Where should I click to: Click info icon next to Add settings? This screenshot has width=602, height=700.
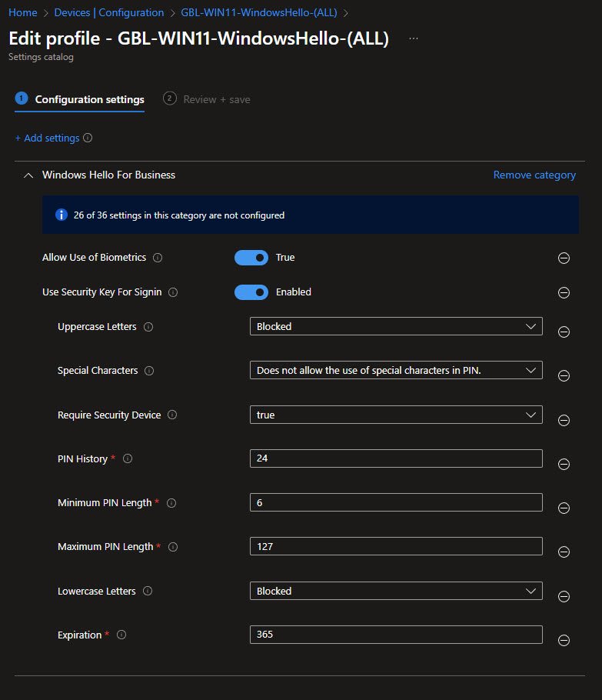pyautogui.click(x=88, y=138)
